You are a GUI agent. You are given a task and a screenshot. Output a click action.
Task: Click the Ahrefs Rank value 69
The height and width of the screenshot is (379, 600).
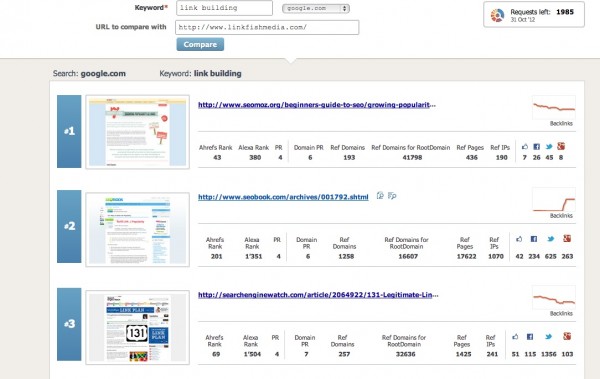click(216, 354)
